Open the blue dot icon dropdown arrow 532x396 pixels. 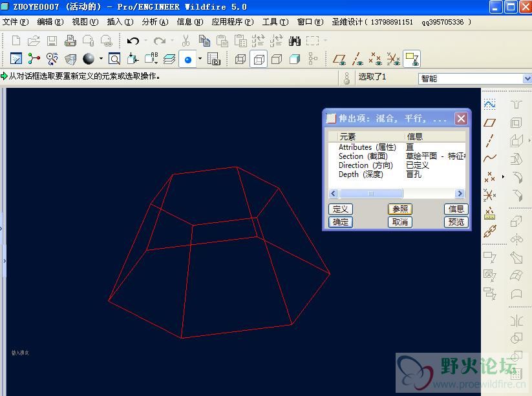point(200,59)
